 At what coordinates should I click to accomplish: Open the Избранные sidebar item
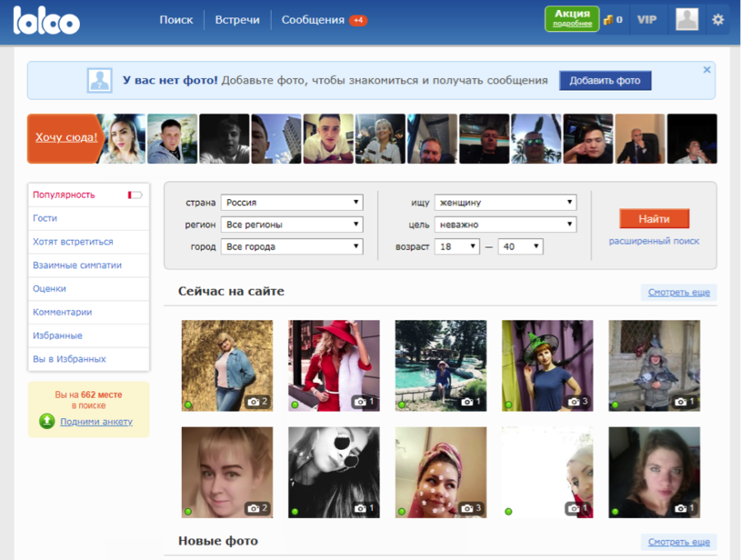89,335
